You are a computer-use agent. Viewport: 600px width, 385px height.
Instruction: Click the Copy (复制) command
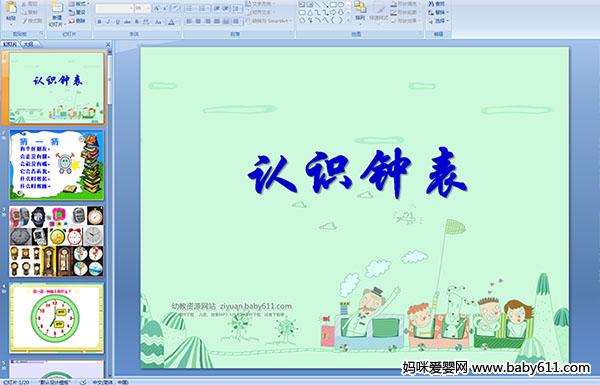pos(30,12)
